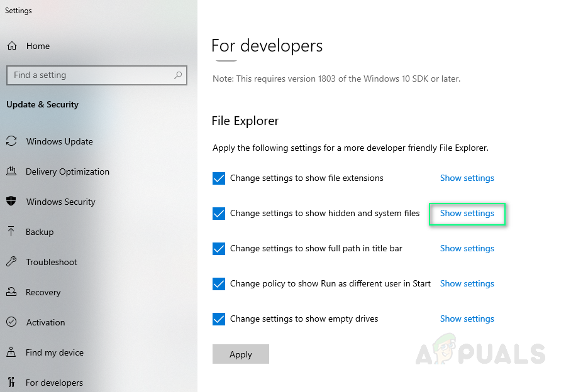Image resolution: width=571 pixels, height=392 pixels.
Task: Click the Backup arrow icon
Action: pyautogui.click(x=12, y=232)
